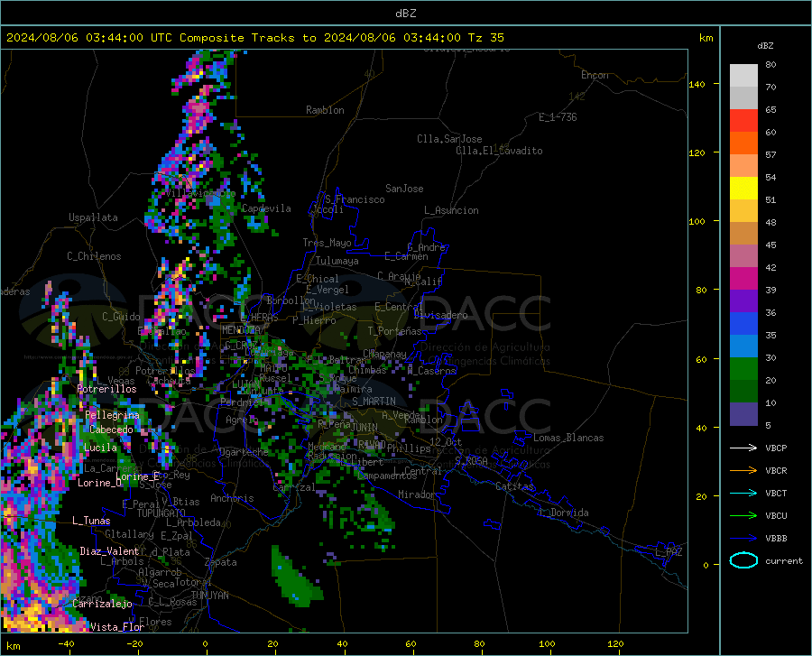Viewport: 812px width, 656px height.
Task: Click the SanJose label
Action: [404, 189]
